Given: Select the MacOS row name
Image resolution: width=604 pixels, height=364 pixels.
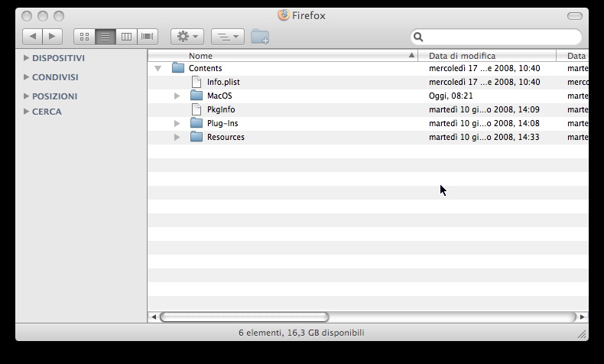Looking at the screenshot, I should tap(219, 96).
